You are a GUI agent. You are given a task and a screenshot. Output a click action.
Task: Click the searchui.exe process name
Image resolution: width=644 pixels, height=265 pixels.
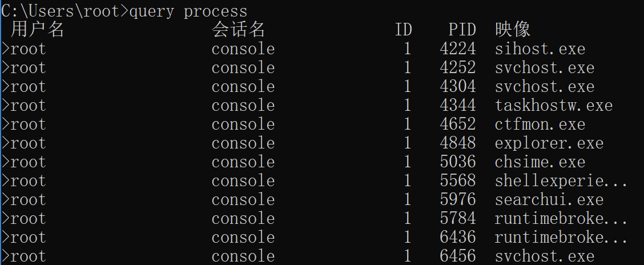(x=549, y=200)
